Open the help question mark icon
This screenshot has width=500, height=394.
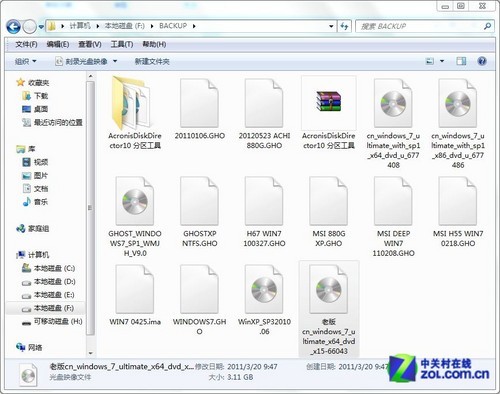482,61
